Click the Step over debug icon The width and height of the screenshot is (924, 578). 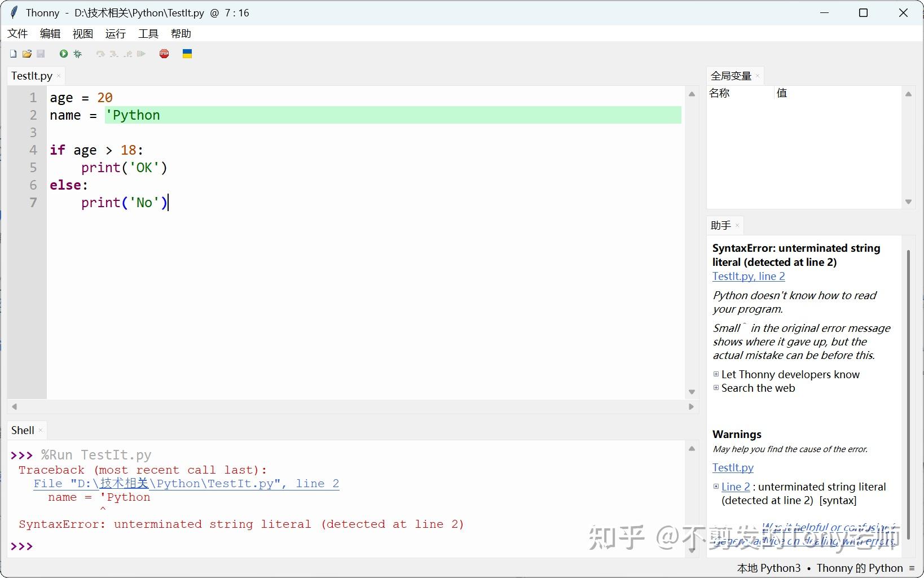pos(100,54)
